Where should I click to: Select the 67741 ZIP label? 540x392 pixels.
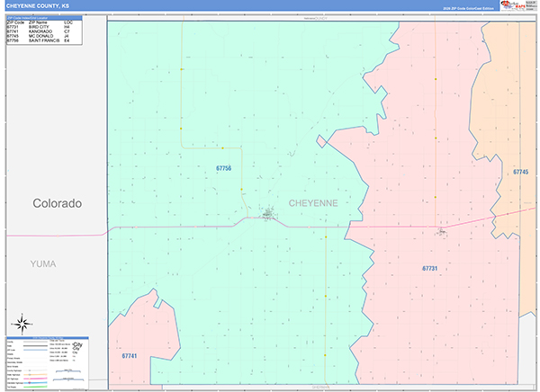[129, 356]
